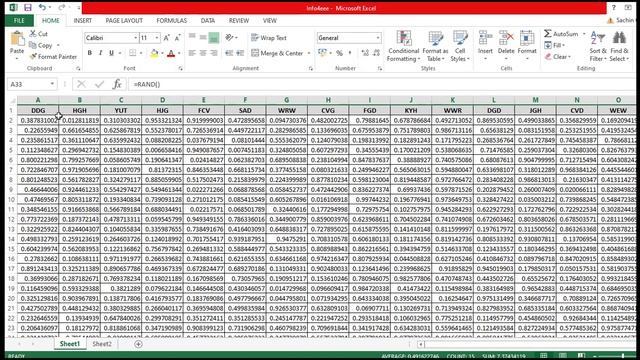Open Format as Table gallery

click(x=435, y=46)
